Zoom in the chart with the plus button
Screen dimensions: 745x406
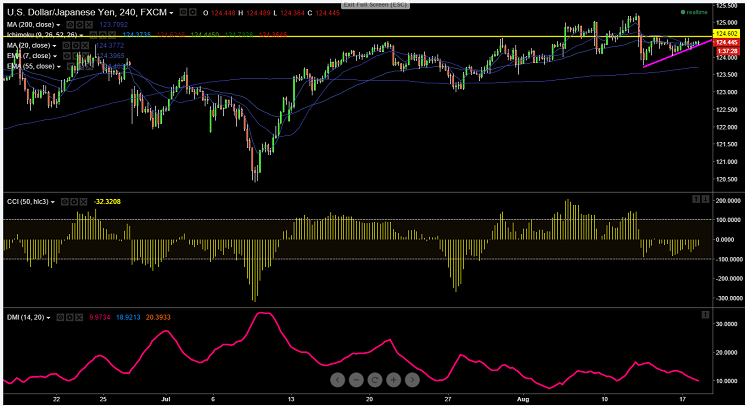pyautogui.click(x=393, y=380)
